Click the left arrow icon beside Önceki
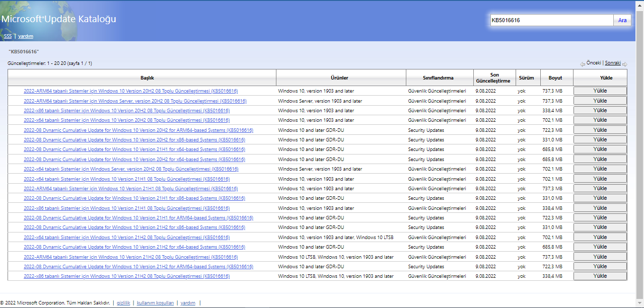The image size is (644, 308). (583, 64)
